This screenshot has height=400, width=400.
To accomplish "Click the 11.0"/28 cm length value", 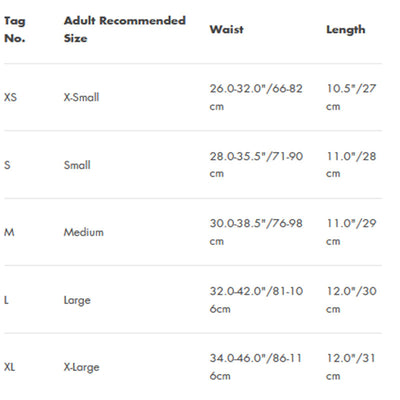I will [351, 165].
